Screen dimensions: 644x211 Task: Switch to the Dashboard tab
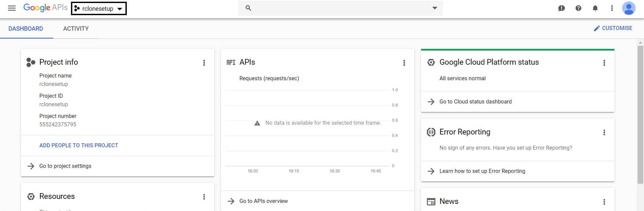pyautogui.click(x=26, y=29)
